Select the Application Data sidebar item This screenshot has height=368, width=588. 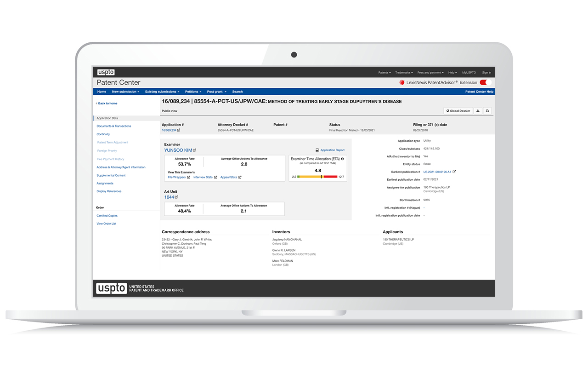coord(107,118)
